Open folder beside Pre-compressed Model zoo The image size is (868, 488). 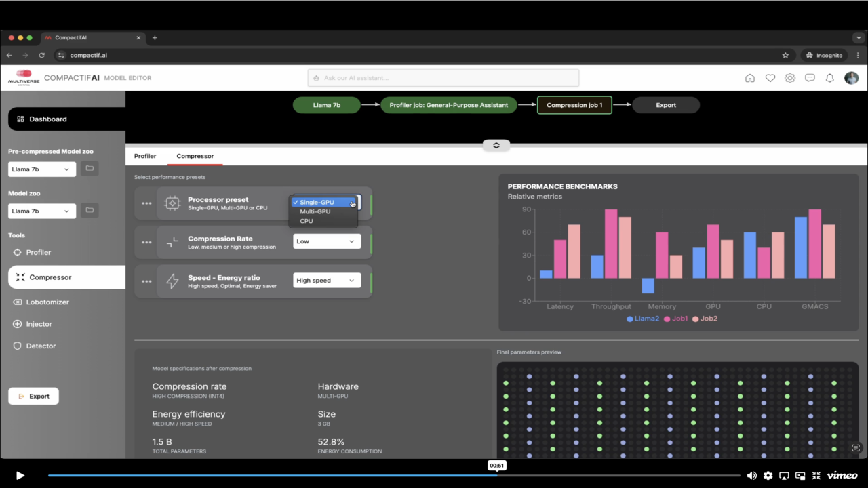point(90,169)
